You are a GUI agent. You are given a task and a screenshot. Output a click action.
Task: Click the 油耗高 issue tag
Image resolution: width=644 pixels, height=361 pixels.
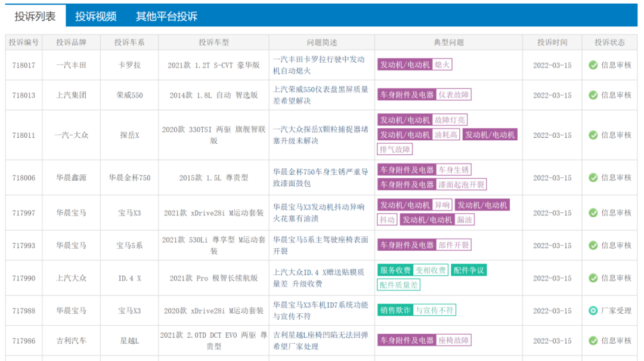(446, 135)
